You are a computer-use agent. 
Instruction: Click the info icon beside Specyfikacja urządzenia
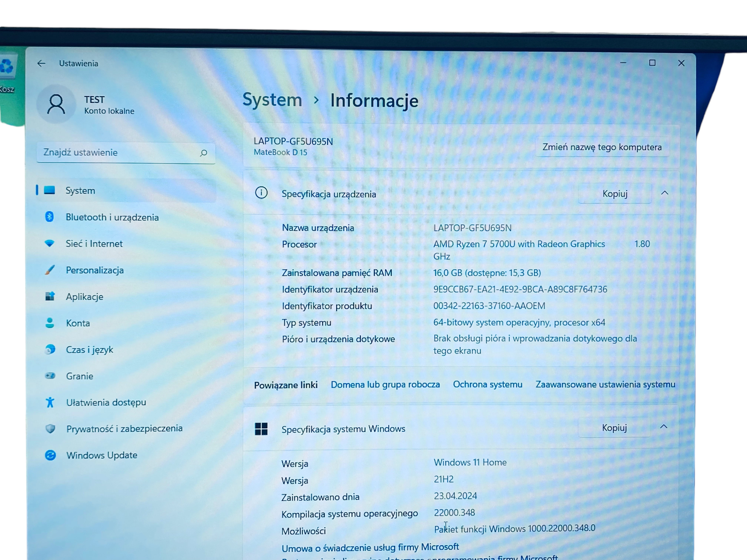tap(261, 193)
